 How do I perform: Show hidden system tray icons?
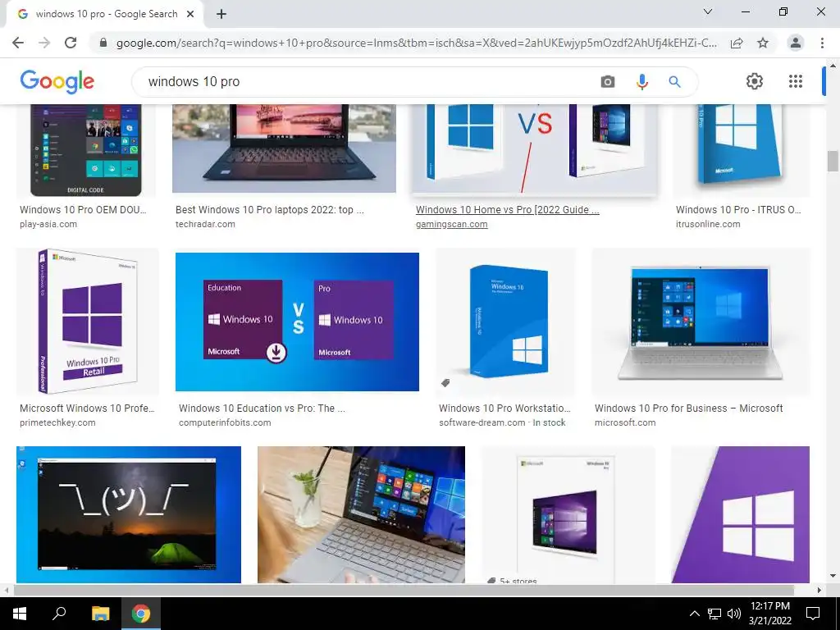[x=694, y=614]
